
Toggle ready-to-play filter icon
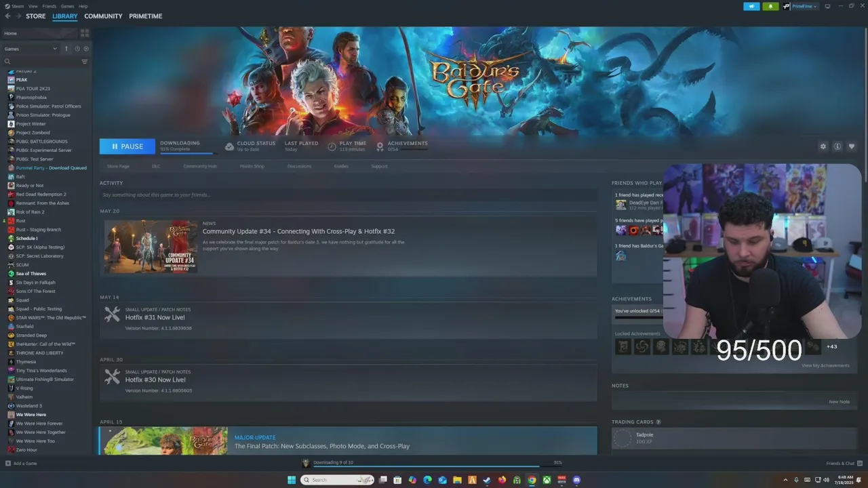coord(86,49)
